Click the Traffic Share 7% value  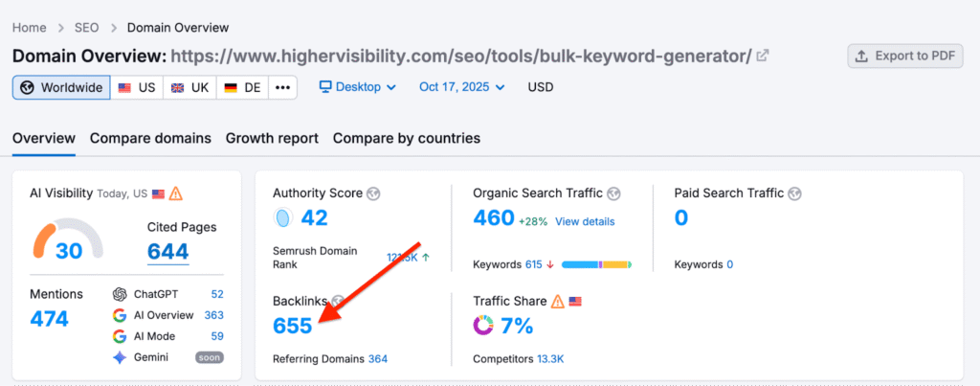pyautogui.click(x=516, y=326)
